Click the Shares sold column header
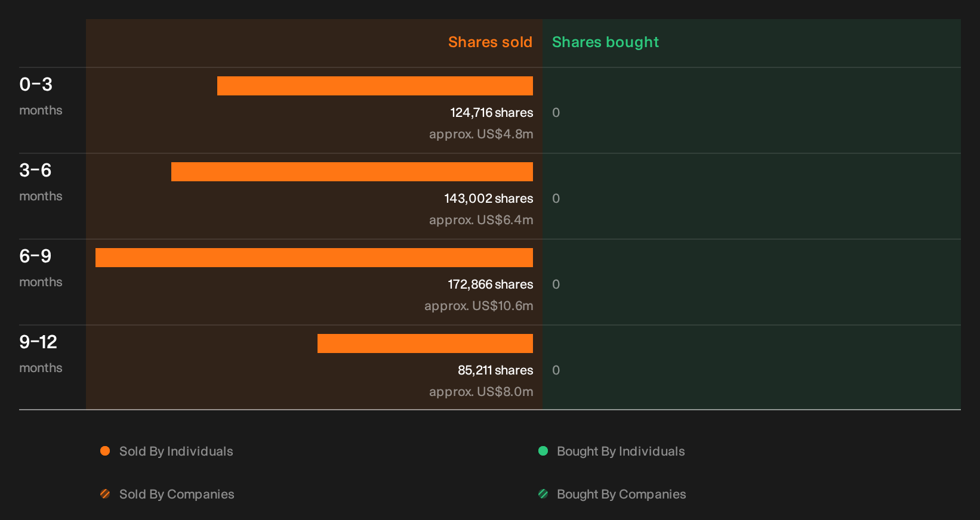 (x=490, y=42)
